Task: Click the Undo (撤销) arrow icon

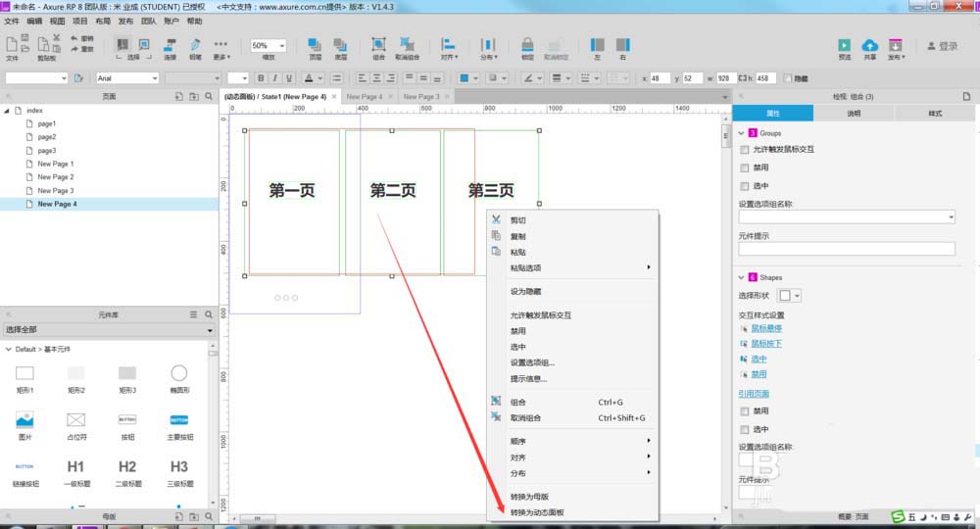Action: pos(74,39)
